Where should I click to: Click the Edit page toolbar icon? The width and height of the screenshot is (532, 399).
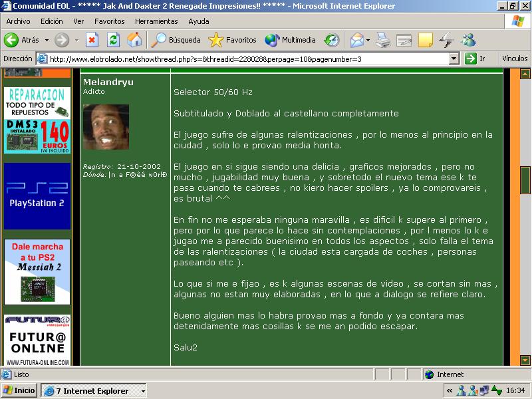coord(404,40)
